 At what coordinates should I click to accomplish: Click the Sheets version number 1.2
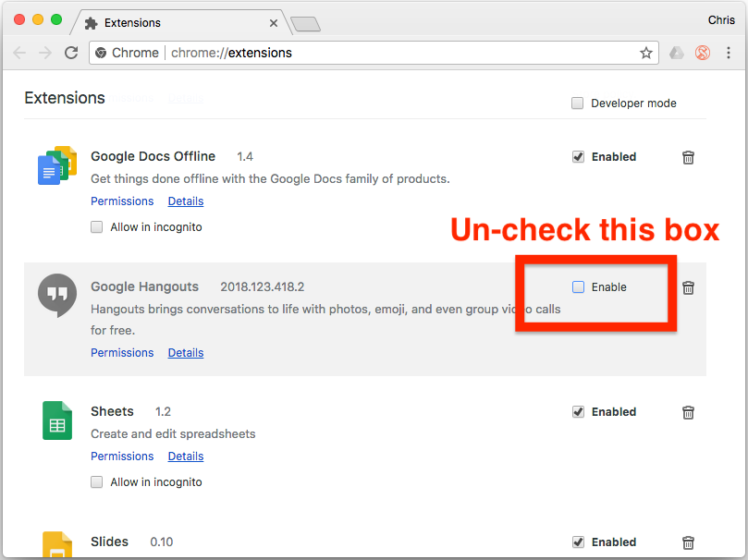coord(163,412)
